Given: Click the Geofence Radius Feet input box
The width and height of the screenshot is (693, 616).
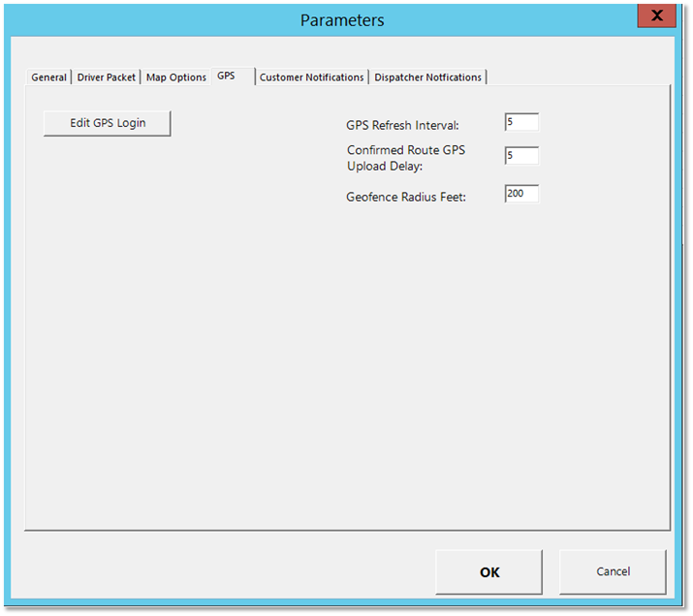Looking at the screenshot, I should coord(521,195).
